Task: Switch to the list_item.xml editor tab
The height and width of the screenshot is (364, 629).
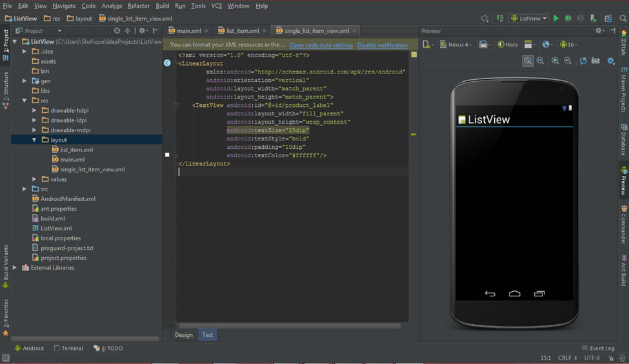Action: point(243,31)
